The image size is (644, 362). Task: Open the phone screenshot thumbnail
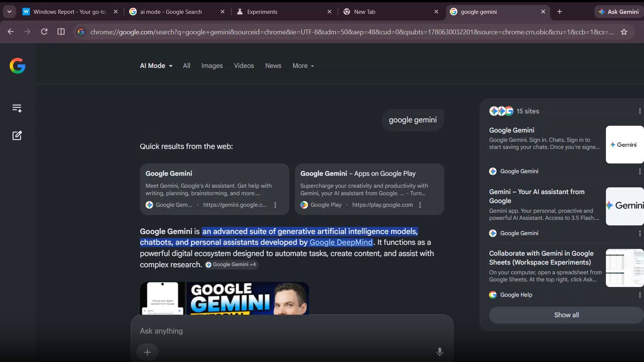162,298
